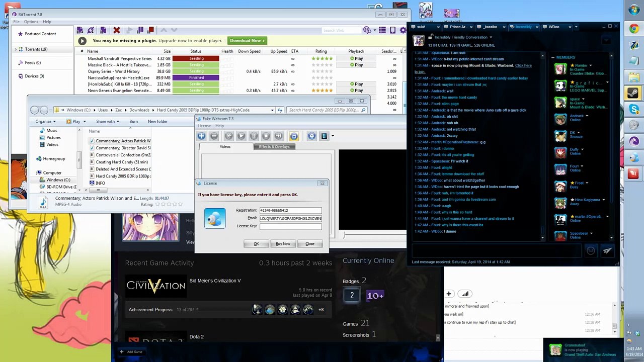644x362 pixels.
Task: Click the emoticon button in Steam chat
Action: pyautogui.click(x=591, y=250)
